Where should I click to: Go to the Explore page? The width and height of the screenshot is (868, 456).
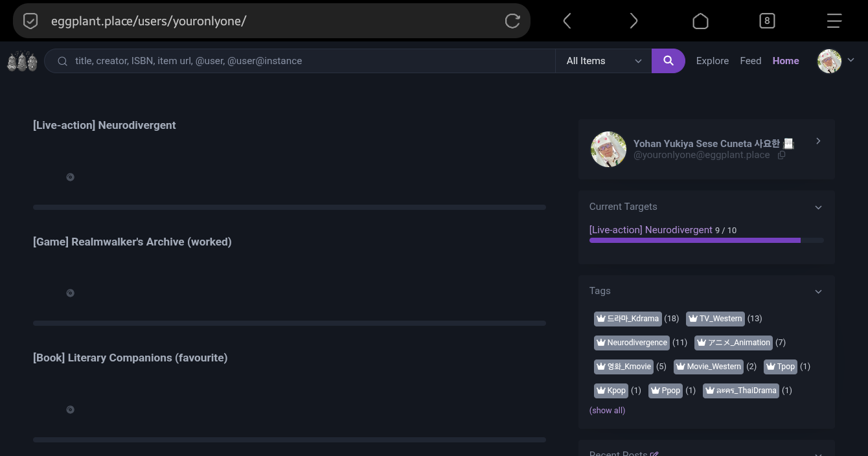point(712,61)
